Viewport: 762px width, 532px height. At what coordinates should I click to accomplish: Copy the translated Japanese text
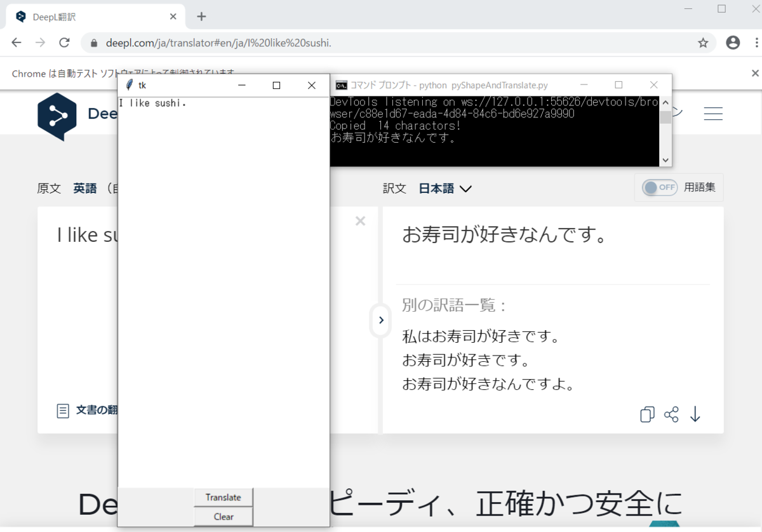(x=646, y=414)
